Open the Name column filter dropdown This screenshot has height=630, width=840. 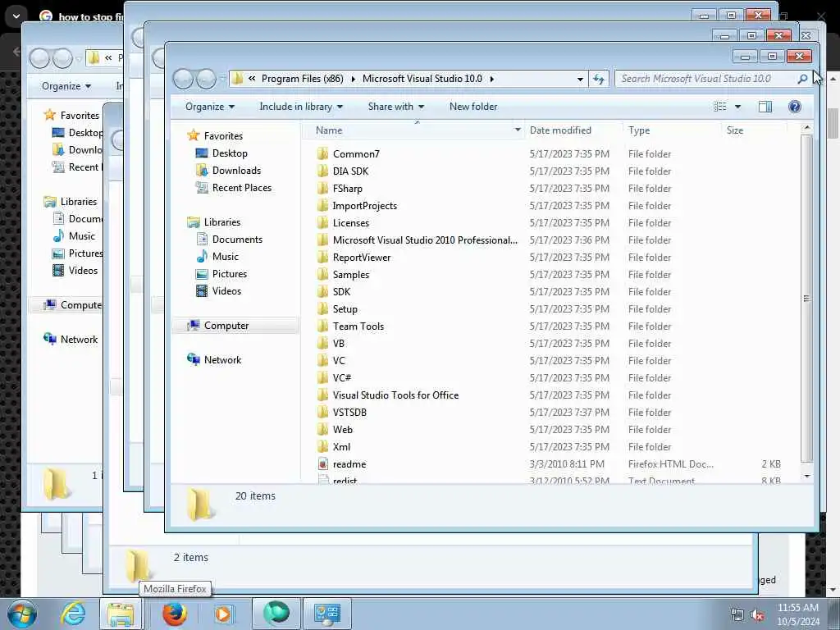click(x=518, y=130)
